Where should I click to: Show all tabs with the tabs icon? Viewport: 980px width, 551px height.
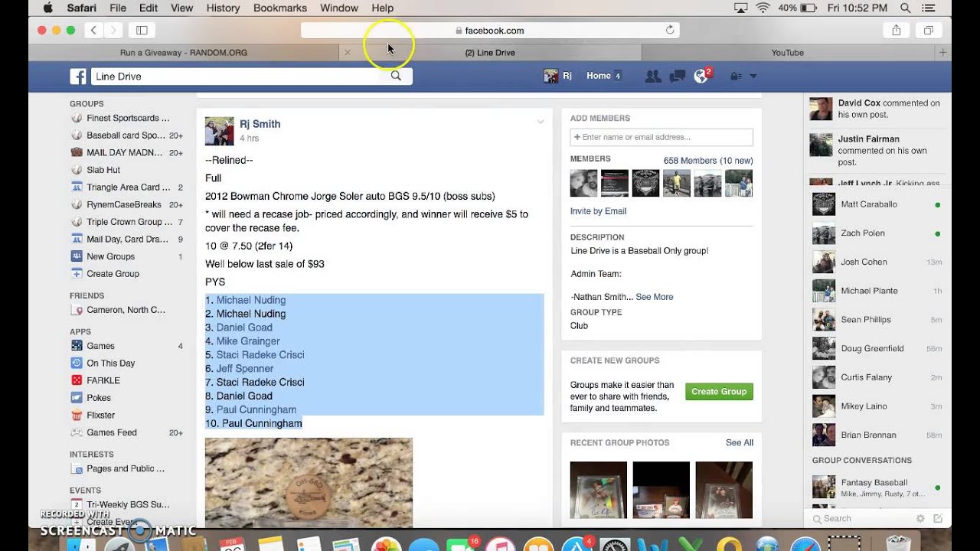click(928, 31)
